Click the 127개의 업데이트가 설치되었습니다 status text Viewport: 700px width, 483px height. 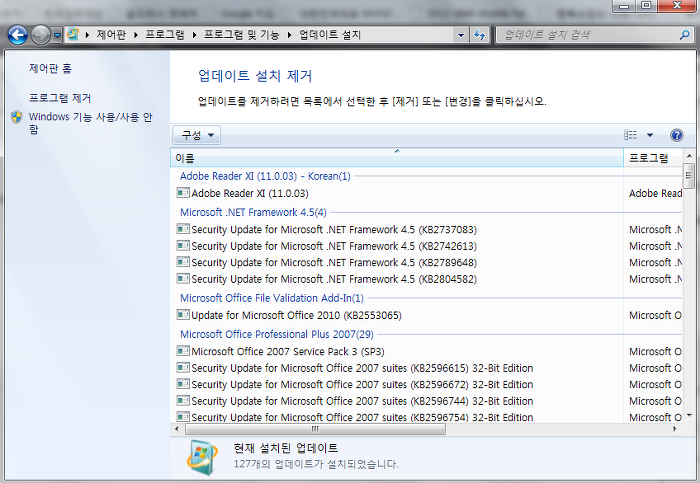click(x=316, y=464)
